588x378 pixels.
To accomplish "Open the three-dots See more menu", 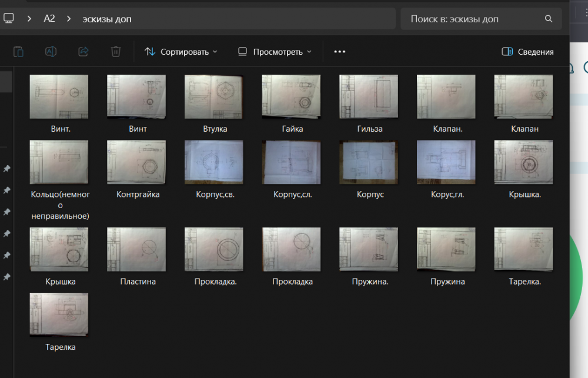I will coord(339,52).
